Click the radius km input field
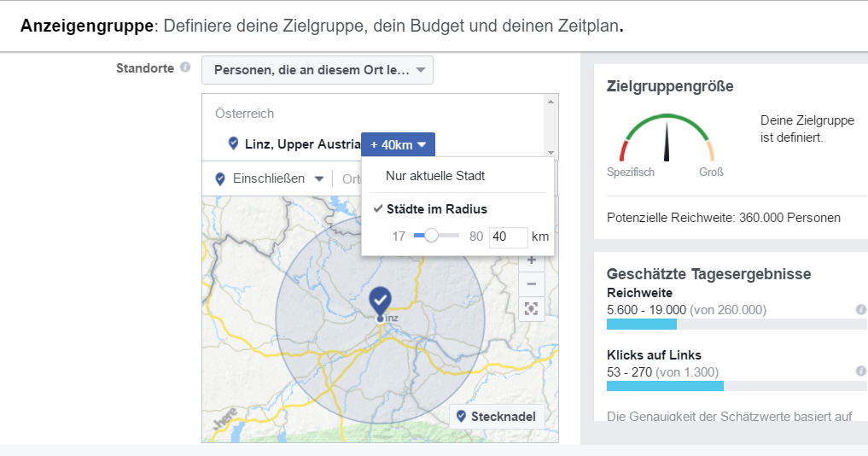This screenshot has height=456, width=868. (508, 237)
